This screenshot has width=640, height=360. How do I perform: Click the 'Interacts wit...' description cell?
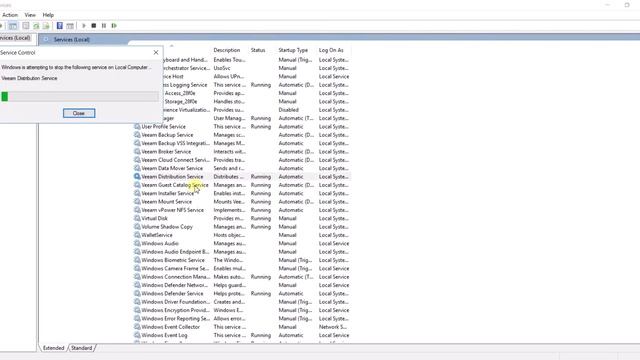coord(229,151)
